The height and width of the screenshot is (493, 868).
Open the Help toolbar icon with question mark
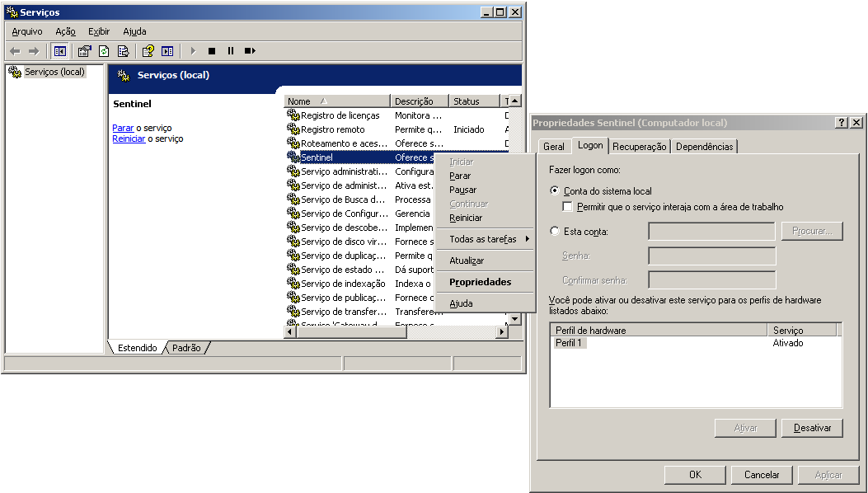(x=148, y=51)
